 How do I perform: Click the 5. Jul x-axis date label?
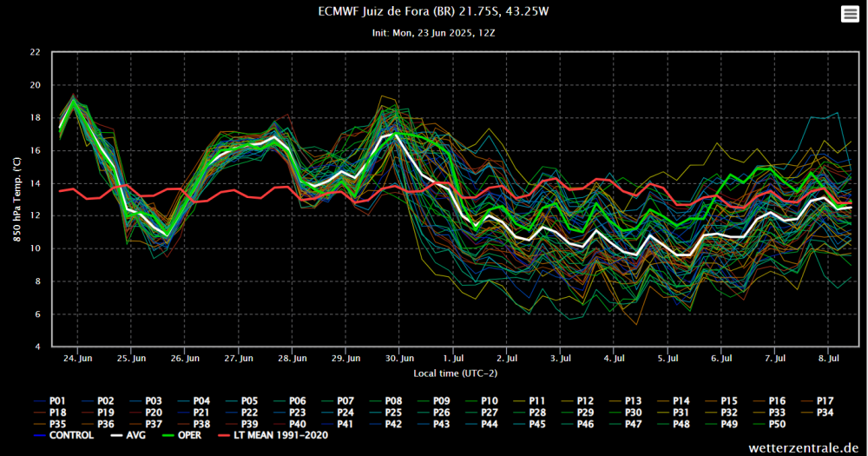click(x=667, y=357)
